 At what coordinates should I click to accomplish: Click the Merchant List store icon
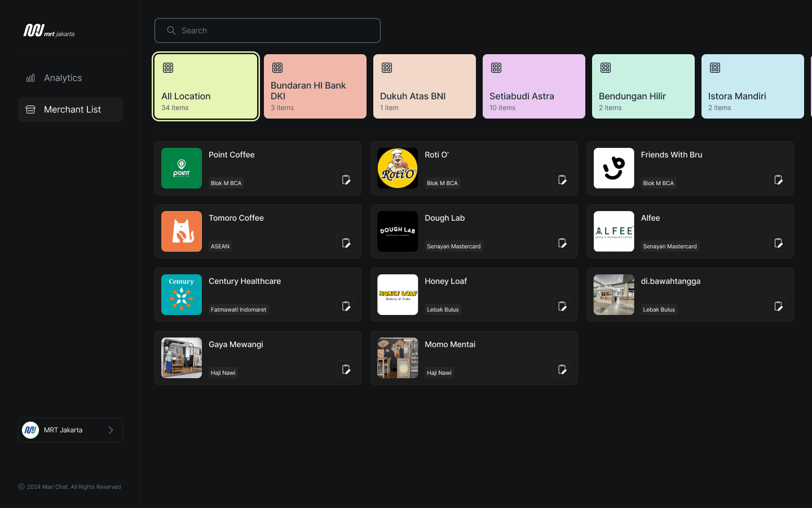coord(30,110)
